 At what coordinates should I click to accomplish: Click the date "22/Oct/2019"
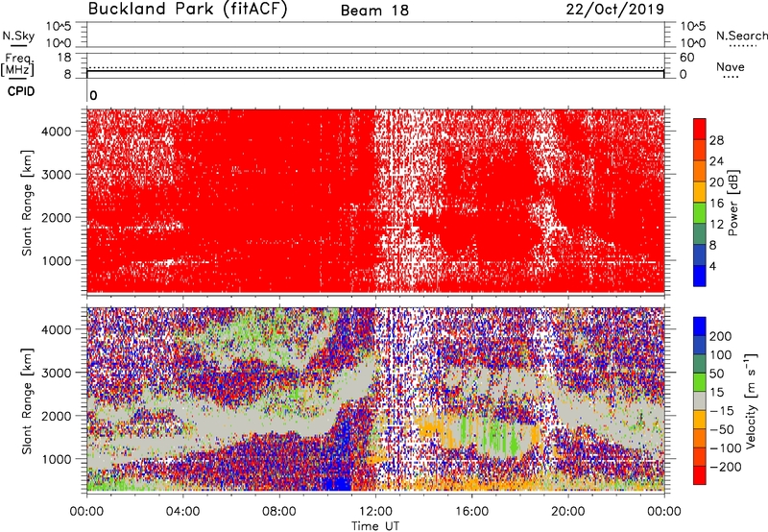615,10
